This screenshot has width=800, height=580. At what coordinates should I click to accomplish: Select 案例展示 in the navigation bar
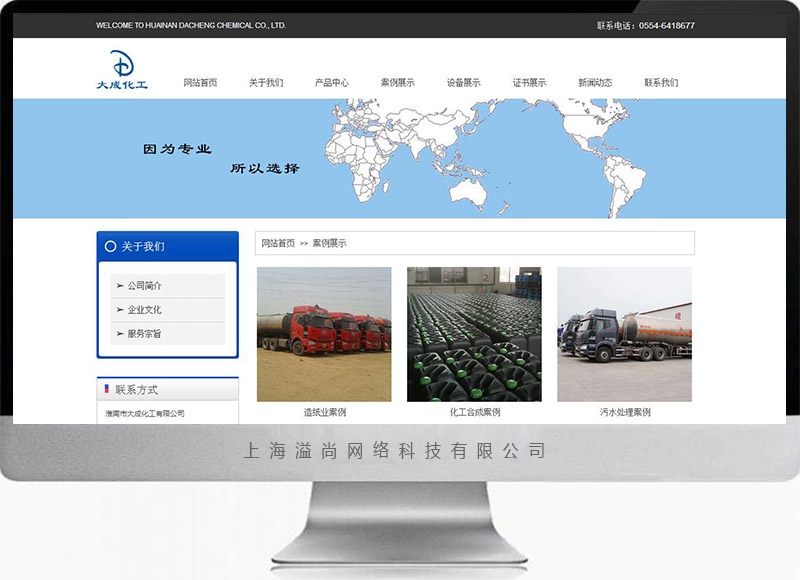pos(398,83)
